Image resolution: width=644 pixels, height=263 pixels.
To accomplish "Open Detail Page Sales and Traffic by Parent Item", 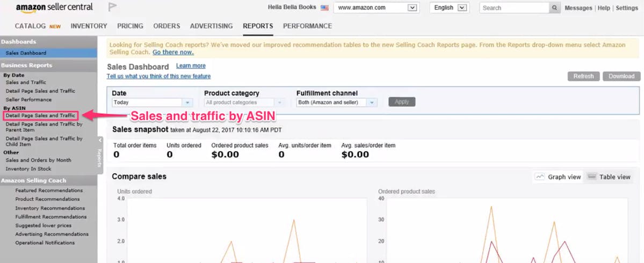I will point(44,127).
